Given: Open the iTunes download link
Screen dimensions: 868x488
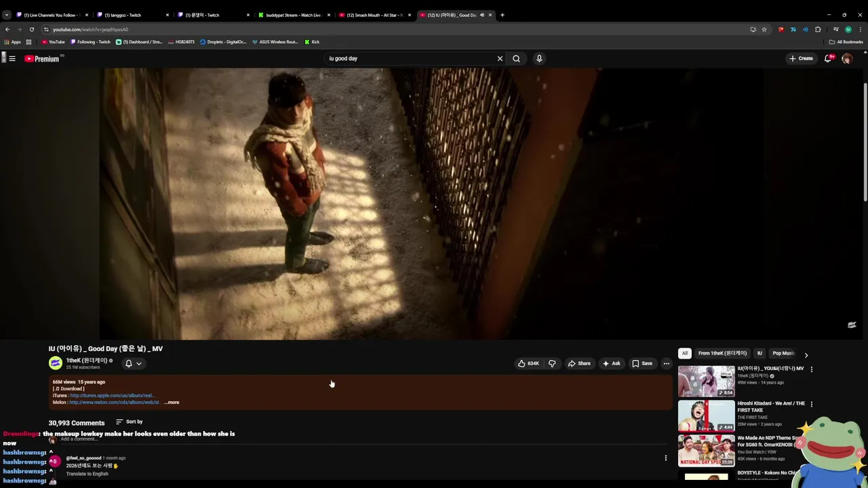Looking at the screenshot, I should [x=113, y=396].
